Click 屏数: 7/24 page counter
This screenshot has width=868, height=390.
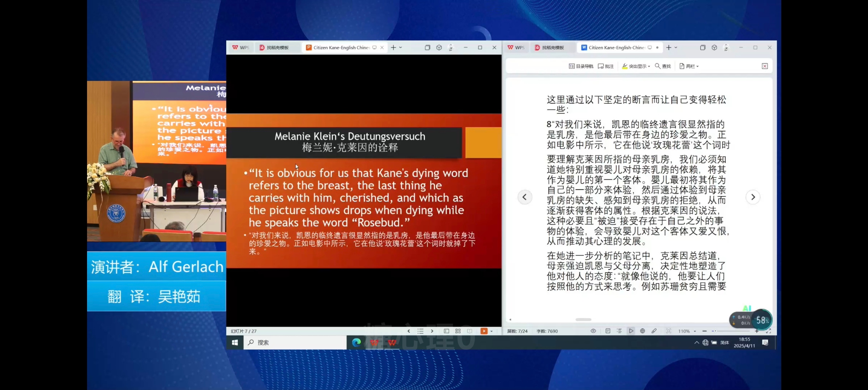point(517,331)
